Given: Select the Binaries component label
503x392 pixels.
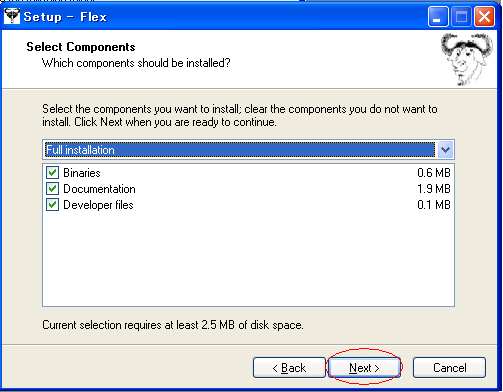Looking at the screenshot, I should point(82,173).
